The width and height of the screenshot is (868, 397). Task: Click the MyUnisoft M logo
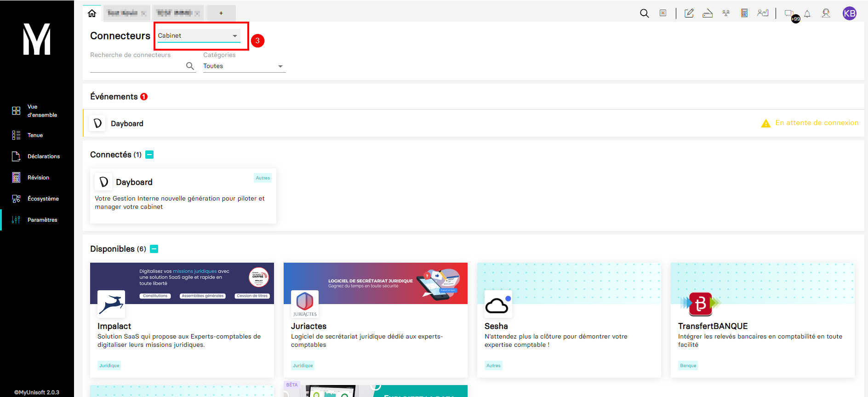pos(37,40)
